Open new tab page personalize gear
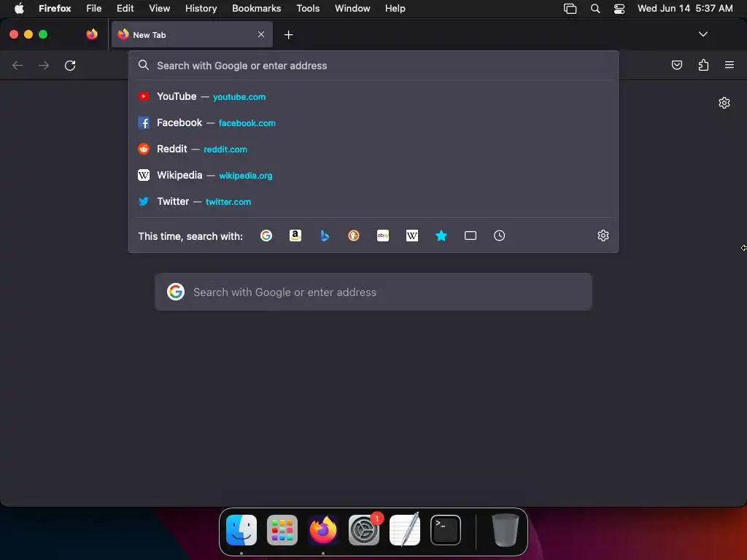 [724, 103]
